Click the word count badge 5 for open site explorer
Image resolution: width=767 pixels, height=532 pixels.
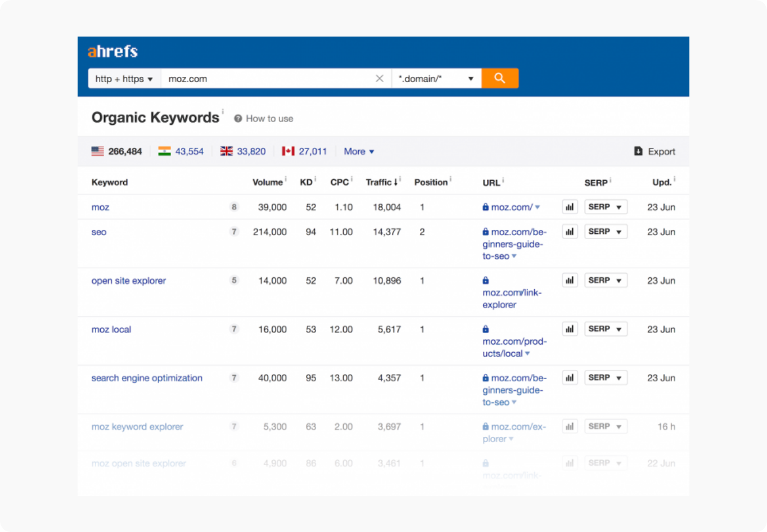pos(234,280)
